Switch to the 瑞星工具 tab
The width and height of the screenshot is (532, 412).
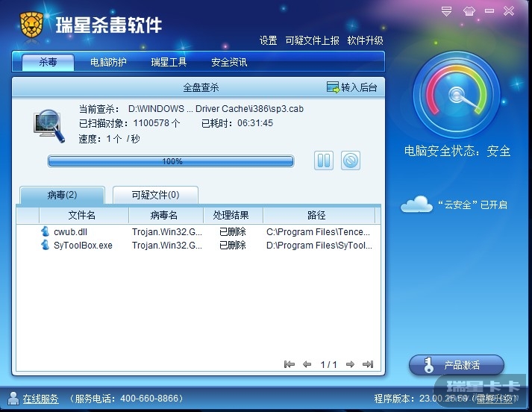tap(169, 62)
